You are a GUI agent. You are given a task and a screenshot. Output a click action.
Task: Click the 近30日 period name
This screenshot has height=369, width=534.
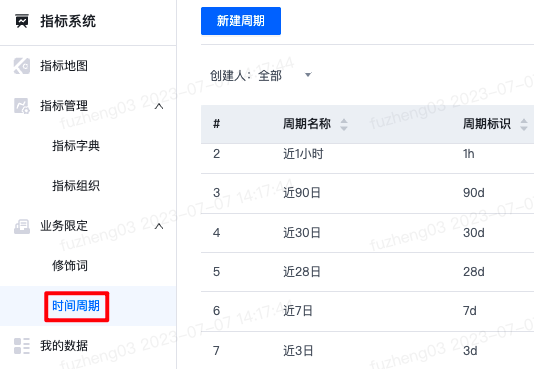click(x=302, y=233)
